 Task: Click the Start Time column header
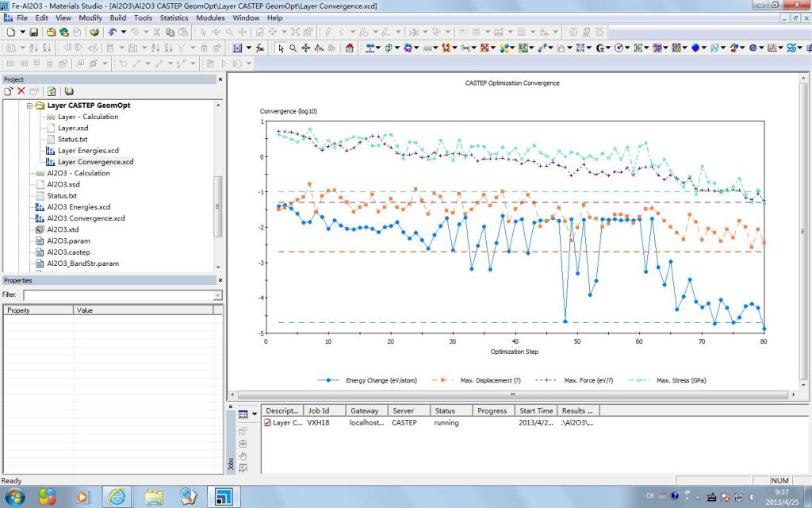pos(535,410)
